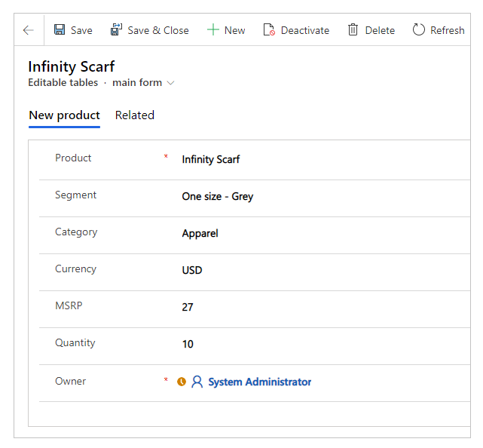483x448 pixels.
Task: Click the orange clock icon beside Owner
Action: (x=182, y=382)
